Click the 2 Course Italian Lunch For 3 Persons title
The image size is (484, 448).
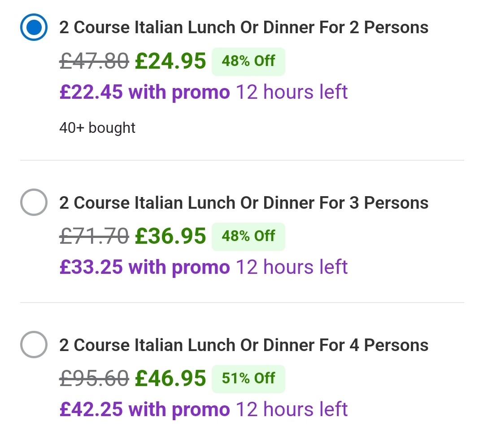click(244, 202)
